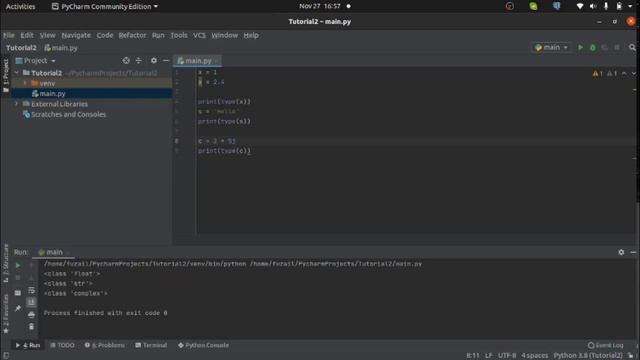
Task: Open the 4: Run tool window tab
Action: tap(28, 345)
